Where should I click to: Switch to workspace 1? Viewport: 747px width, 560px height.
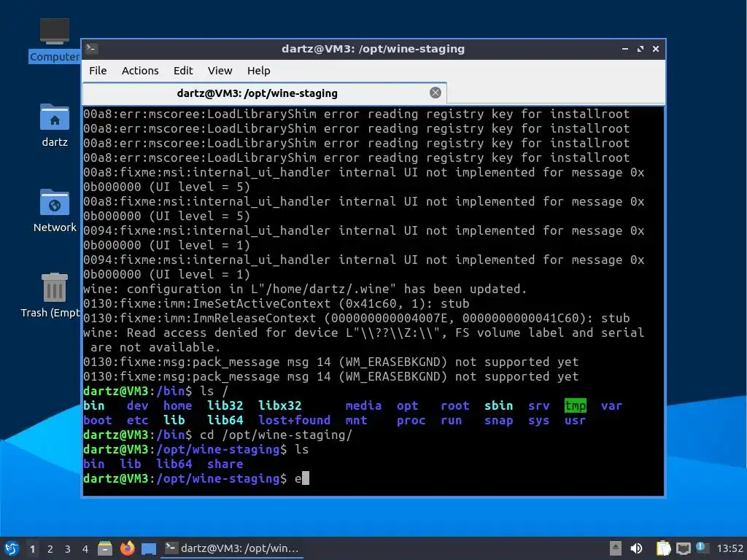(x=32, y=549)
